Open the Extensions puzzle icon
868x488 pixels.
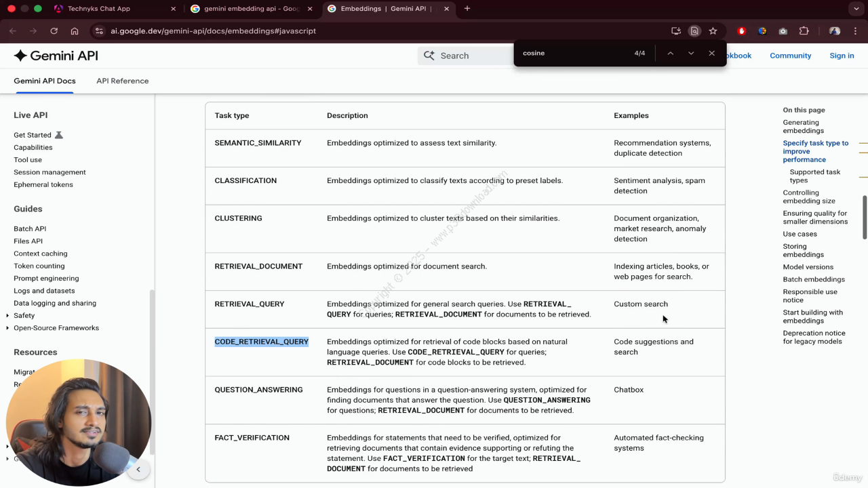[x=804, y=31]
